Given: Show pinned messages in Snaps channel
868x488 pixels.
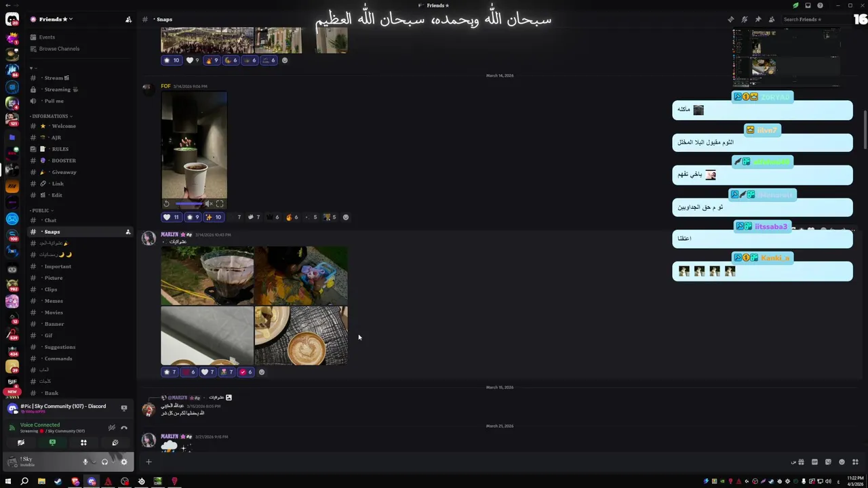Looking at the screenshot, I should click(x=757, y=19).
